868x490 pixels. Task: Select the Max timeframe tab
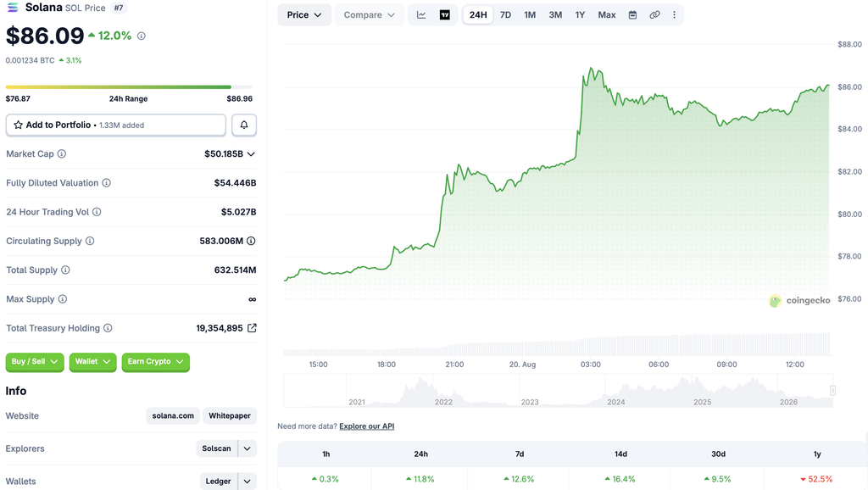click(x=607, y=15)
